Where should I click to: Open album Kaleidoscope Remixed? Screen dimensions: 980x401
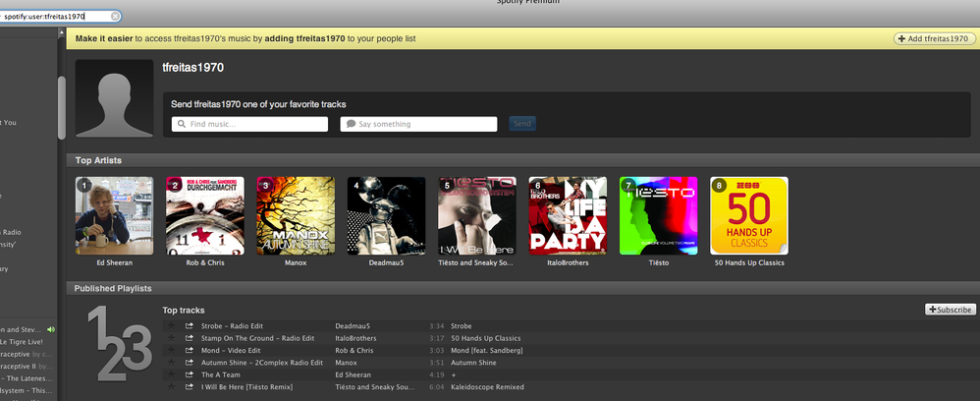487,387
